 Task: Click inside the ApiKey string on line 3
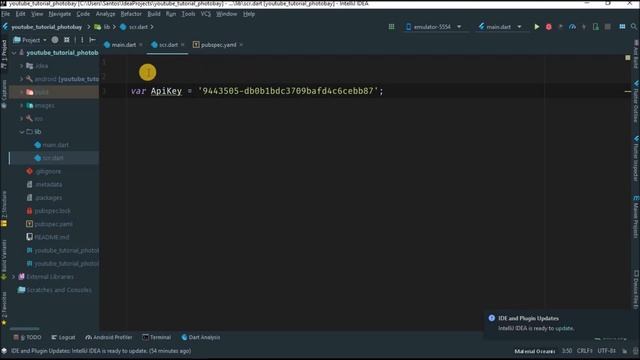point(288,91)
